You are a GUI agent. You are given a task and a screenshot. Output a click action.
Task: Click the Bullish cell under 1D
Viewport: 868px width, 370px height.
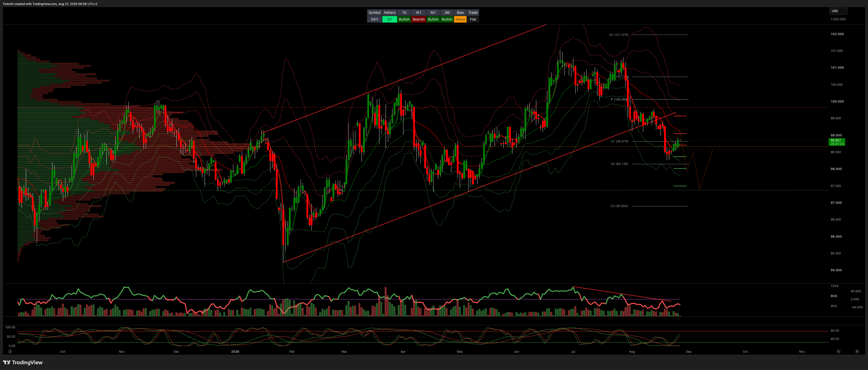(x=404, y=19)
